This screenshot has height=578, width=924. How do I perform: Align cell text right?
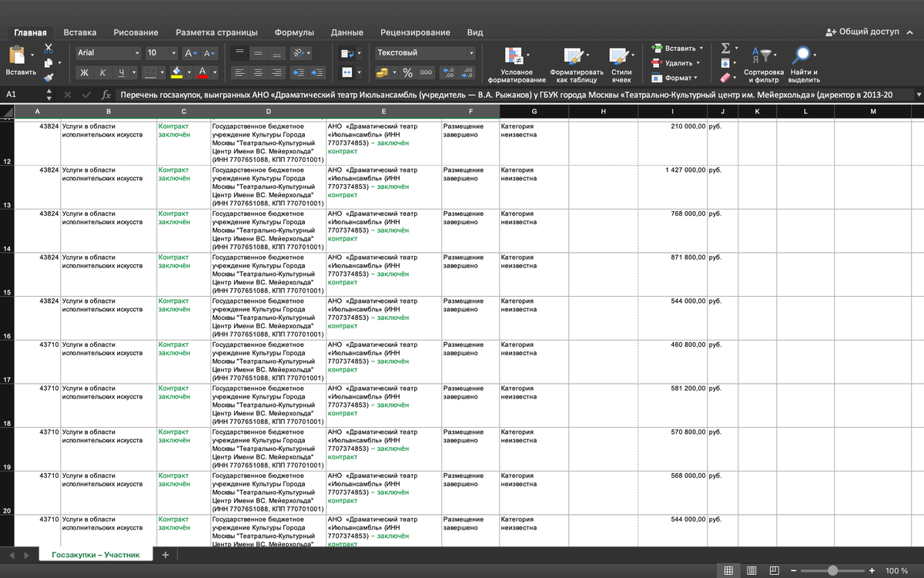click(x=276, y=72)
